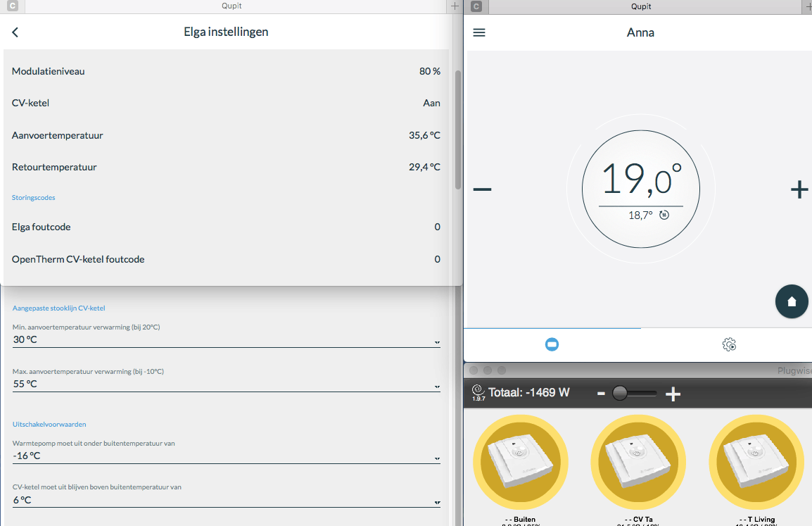Click the 19,0° setpoint temperature display
Image resolution: width=812 pixels, height=526 pixels.
point(641,180)
